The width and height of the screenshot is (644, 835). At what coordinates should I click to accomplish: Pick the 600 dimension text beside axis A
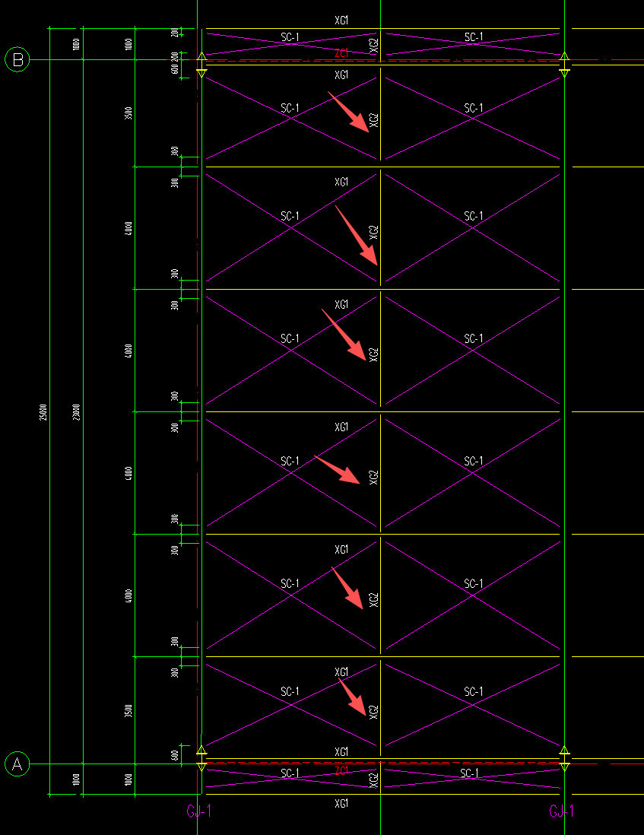(175, 755)
